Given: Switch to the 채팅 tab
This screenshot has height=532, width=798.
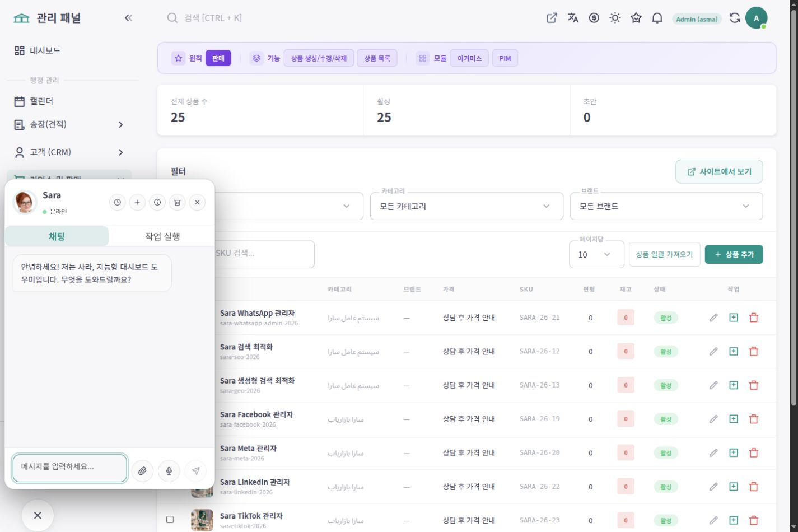Looking at the screenshot, I should click(57, 236).
